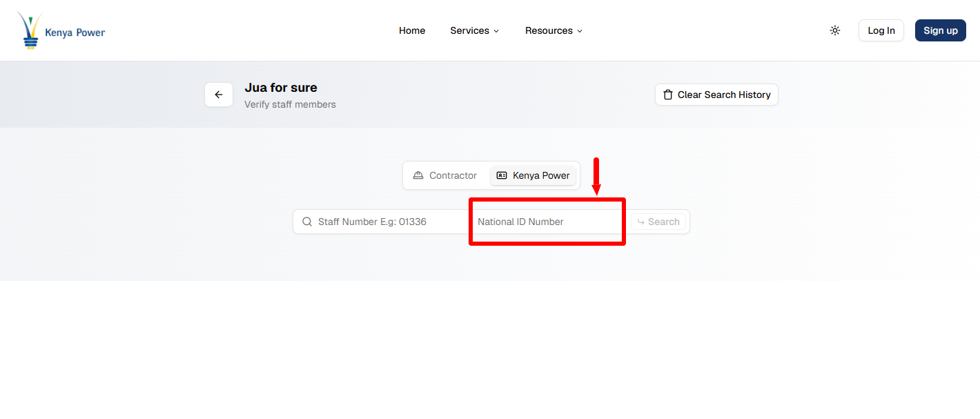This screenshot has width=980, height=419.
Task: Select the Contractor tab
Action: tap(445, 175)
